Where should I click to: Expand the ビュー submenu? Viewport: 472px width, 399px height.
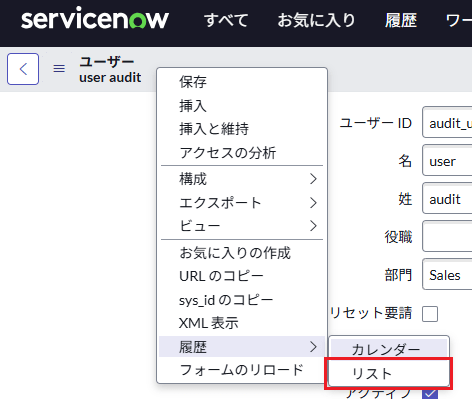pyautogui.click(x=242, y=226)
